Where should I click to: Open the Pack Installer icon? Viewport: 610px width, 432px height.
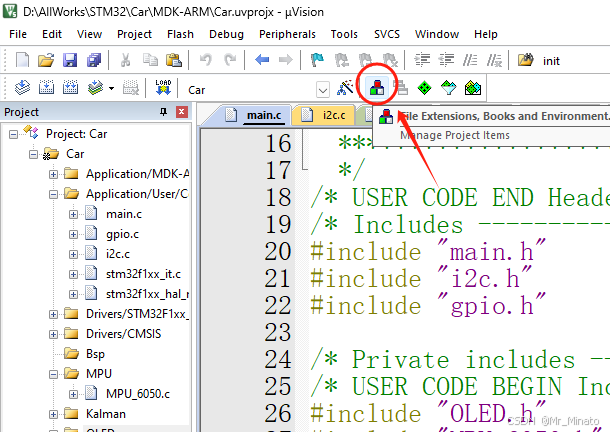473,88
